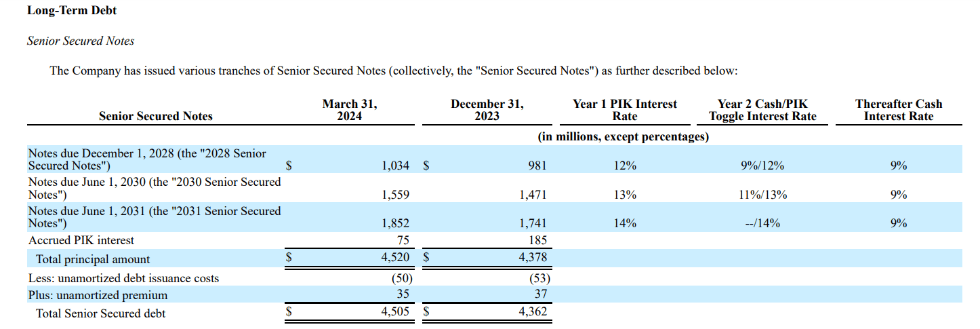The height and width of the screenshot is (329, 980).
Task: Click the 4,362 total Senior Secured debt value
Action: tap(532, 313)
